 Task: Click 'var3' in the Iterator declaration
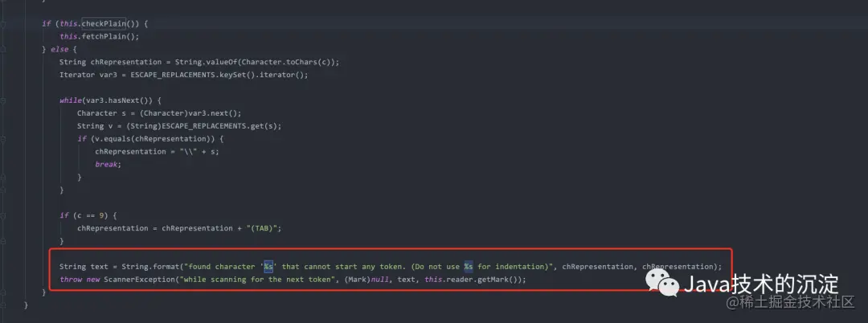point(108,75)
